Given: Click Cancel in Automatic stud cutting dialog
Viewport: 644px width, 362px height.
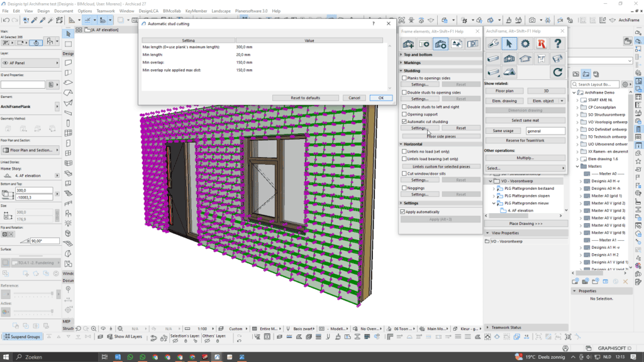Looking at the screenshot, I should pos(355,98).
